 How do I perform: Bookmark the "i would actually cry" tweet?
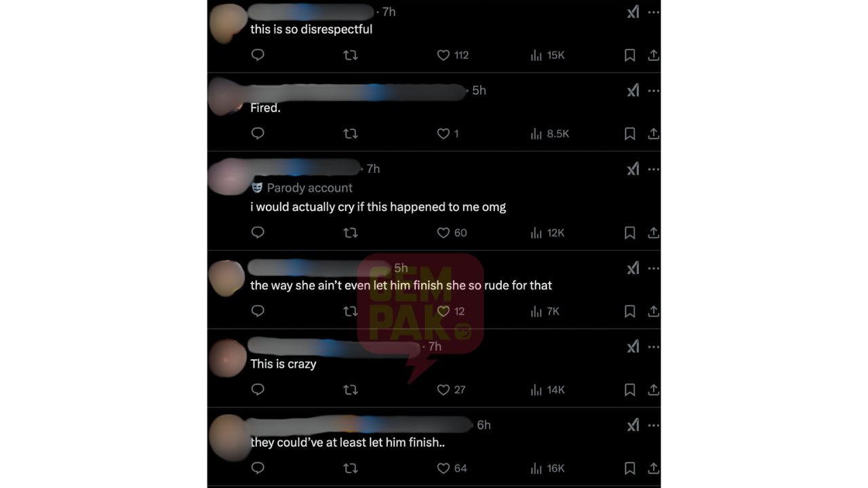(x=629, y=232)
